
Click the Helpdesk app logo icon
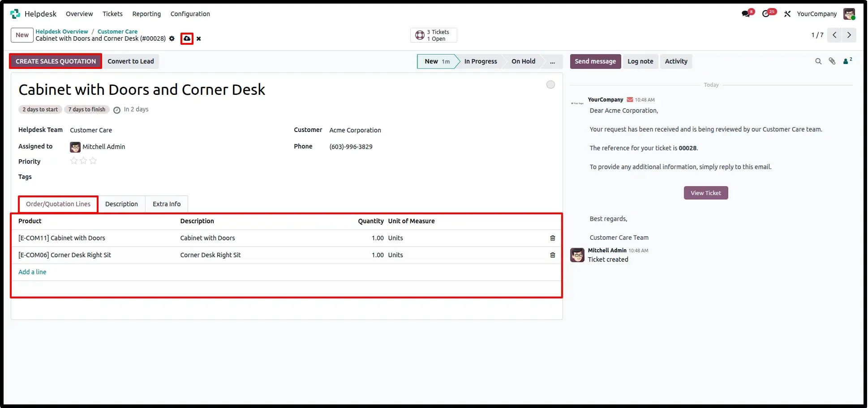tap(15, 14)
